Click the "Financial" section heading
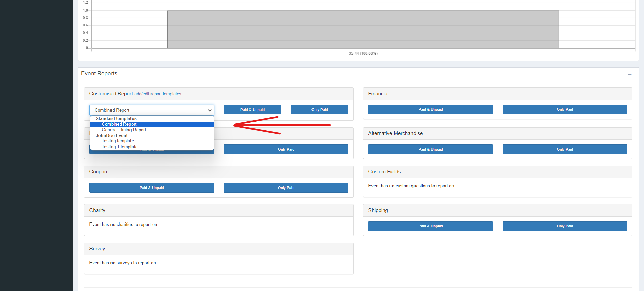Screen dimensions: 644x291 pyautogui.click(x=378, y=94)
